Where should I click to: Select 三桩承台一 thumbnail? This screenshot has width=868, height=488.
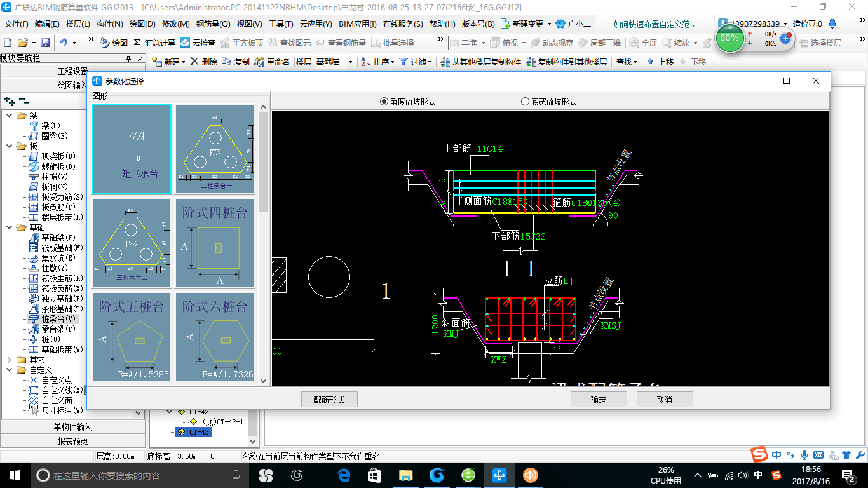[215, 149]
